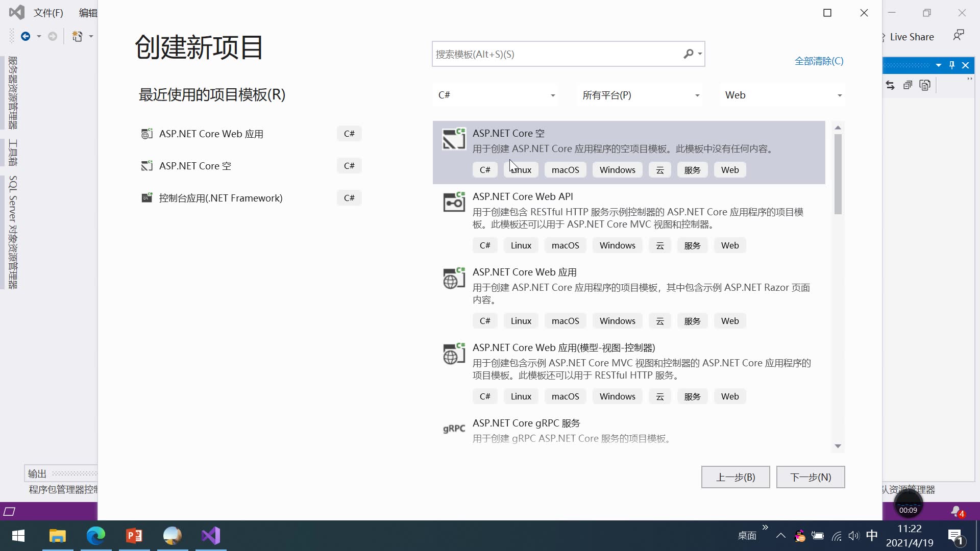Click the sync icon in Solution Explorer toolbar
980x551 pixels.
pyautogui.click(x=890, y=85)
